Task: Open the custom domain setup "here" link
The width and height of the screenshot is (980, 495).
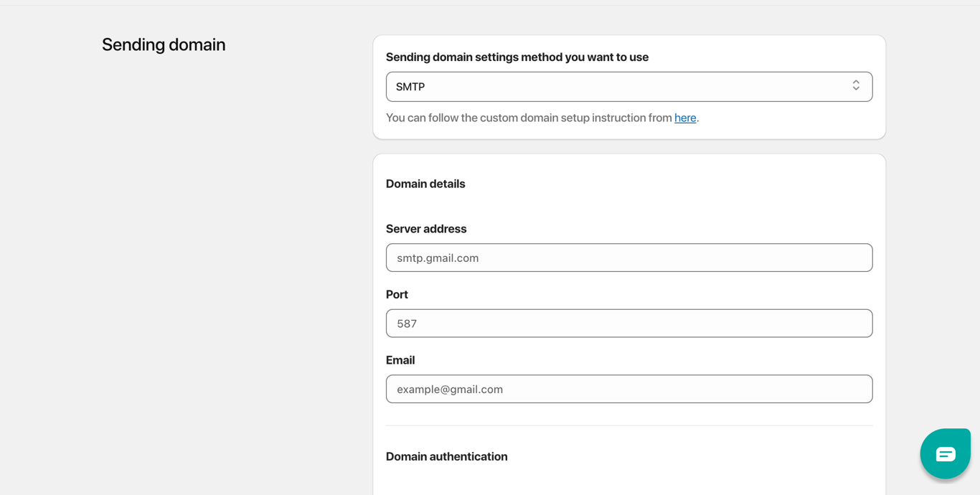Action: 685,118
